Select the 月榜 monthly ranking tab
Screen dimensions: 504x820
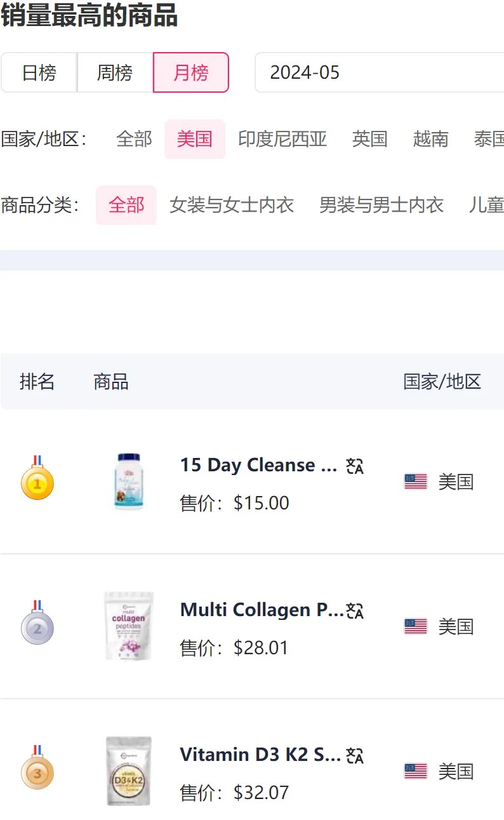191,72
